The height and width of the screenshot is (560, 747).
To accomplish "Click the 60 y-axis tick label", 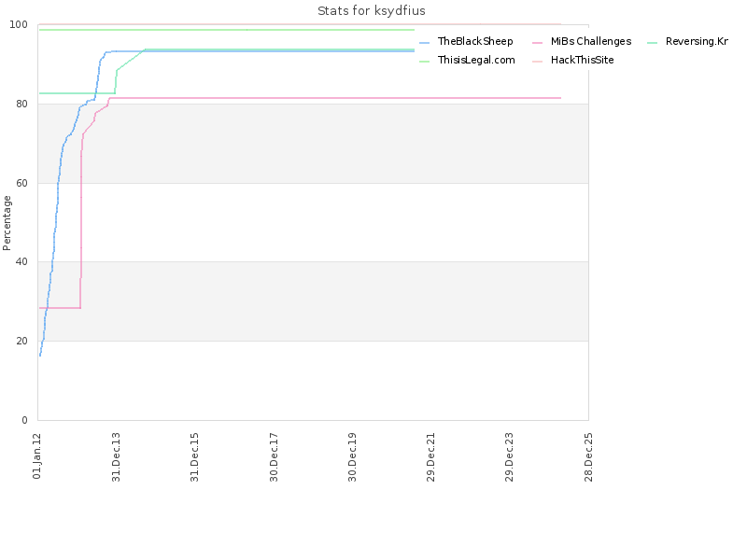I will pyautogui.click(x=21, y=183).
